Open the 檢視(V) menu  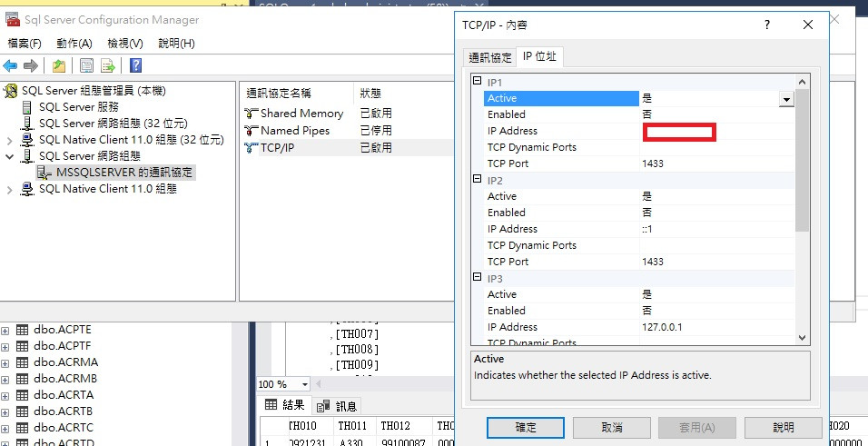tap(125, 44)
